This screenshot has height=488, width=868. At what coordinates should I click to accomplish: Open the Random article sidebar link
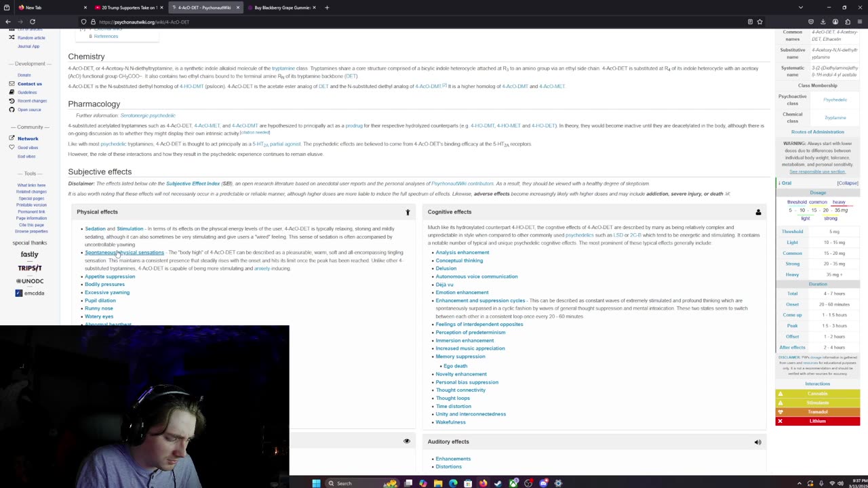click(x=31, y=38)
